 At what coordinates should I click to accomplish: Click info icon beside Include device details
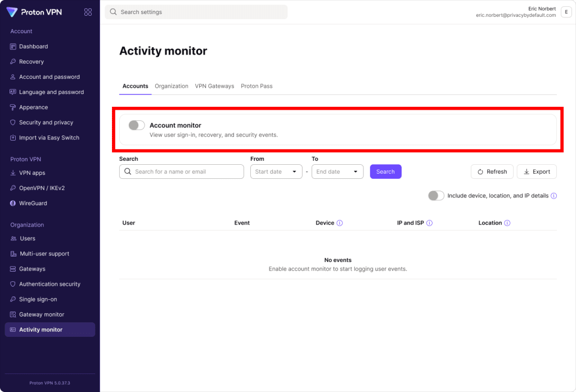point(553,196)
